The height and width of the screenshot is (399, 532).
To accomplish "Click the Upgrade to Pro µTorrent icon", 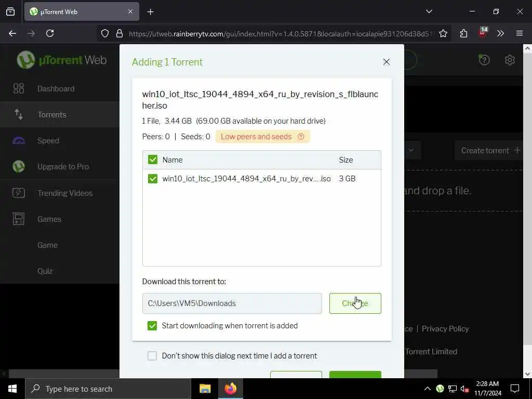I will (18, 167).
